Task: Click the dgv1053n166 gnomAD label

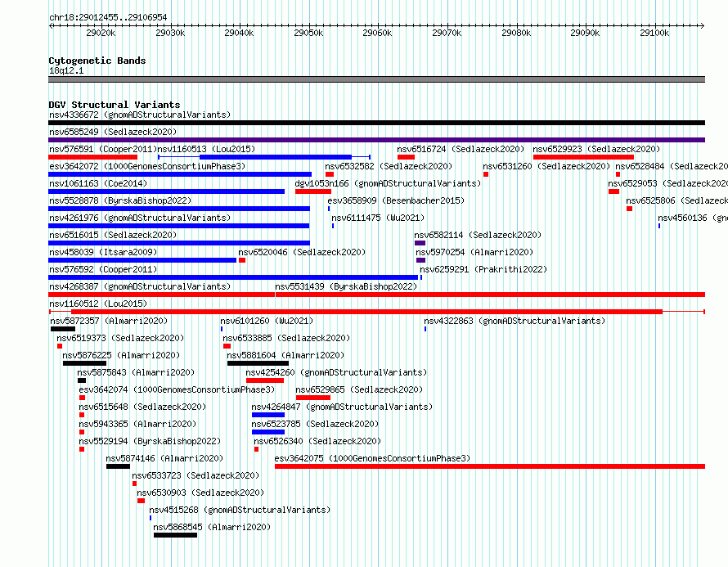Action: pyautogui.click(x=388, y=183)
